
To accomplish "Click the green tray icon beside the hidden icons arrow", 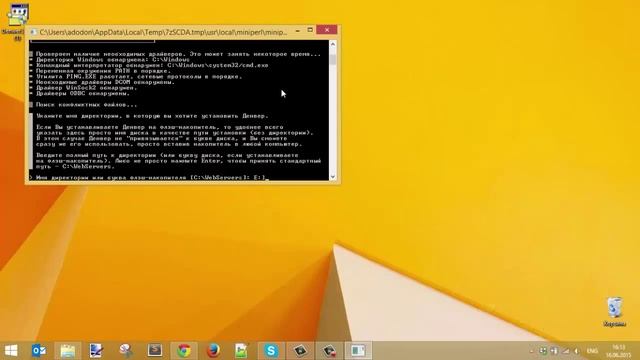I will (x=543, y=351).
